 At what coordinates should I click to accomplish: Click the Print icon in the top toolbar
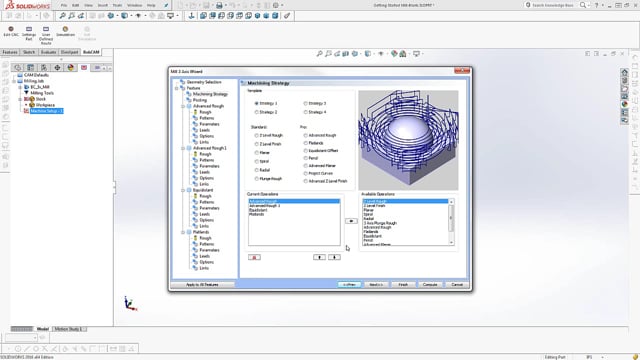point(219,5)
